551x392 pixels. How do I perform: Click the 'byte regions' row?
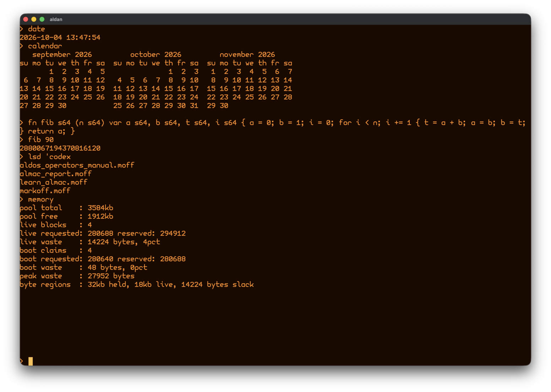point(137,285)
